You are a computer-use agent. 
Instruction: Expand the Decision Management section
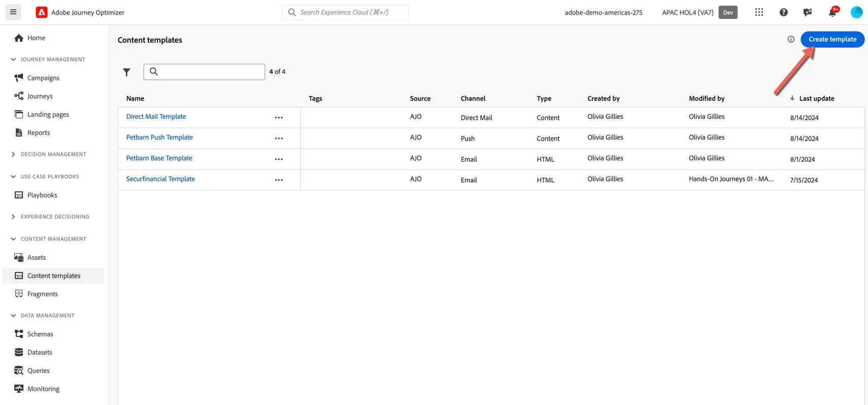tap(13, 154)
